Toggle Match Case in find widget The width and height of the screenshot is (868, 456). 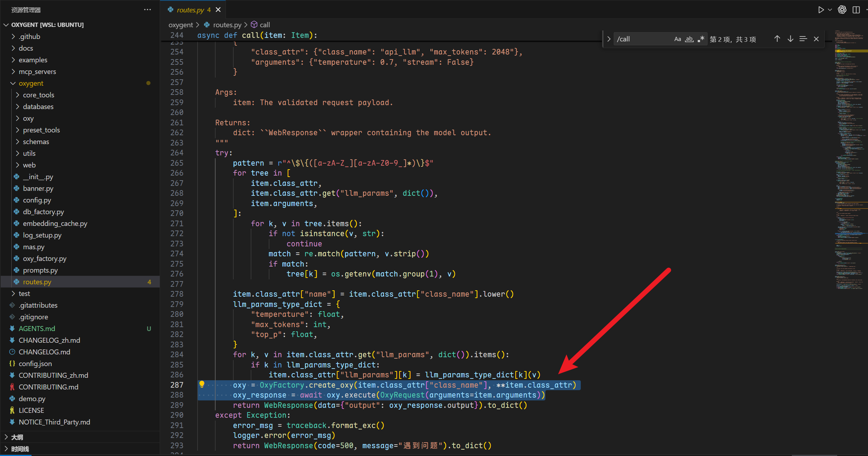(x=677, y=39)
